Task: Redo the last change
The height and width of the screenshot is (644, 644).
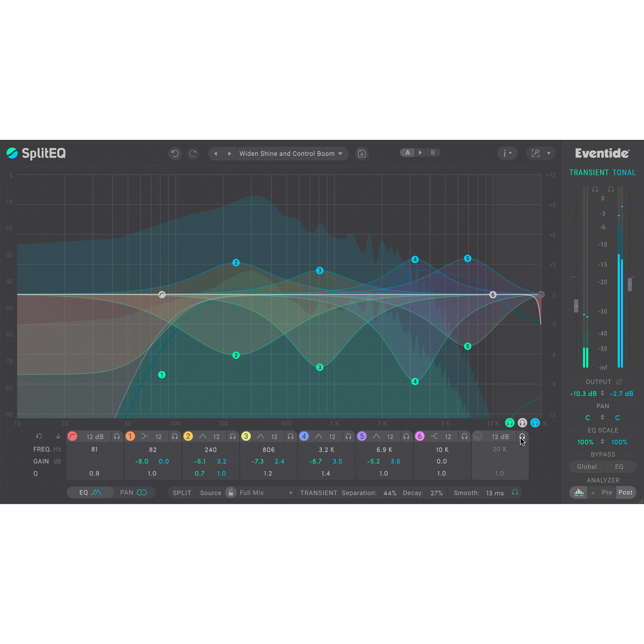Action: [193, 154]
